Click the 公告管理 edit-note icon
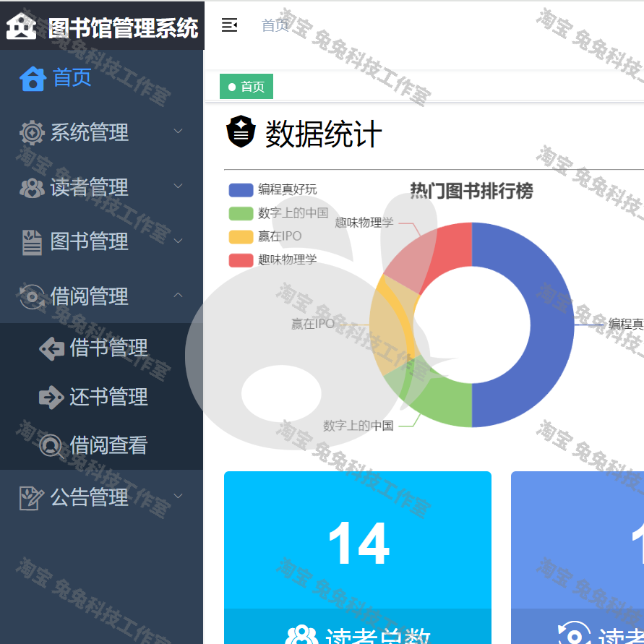The width and height of the screenshot is (644, 644). click(32, 498)
